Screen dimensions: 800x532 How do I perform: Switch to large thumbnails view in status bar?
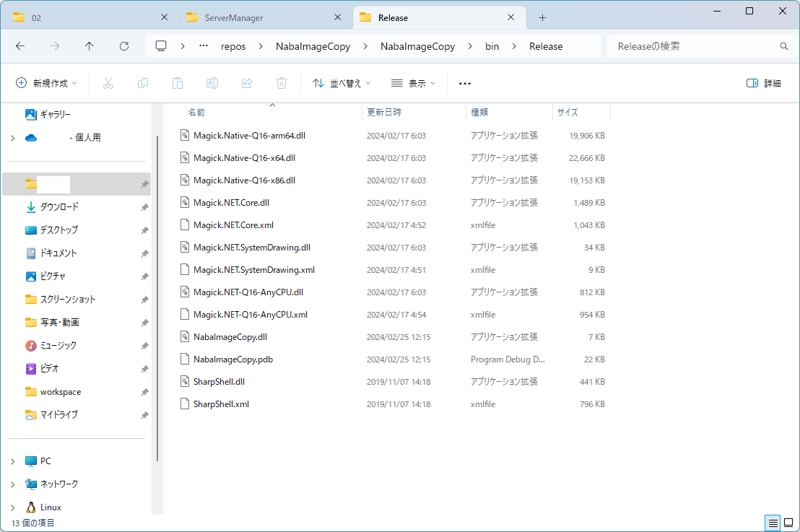[x=788, y=523]
